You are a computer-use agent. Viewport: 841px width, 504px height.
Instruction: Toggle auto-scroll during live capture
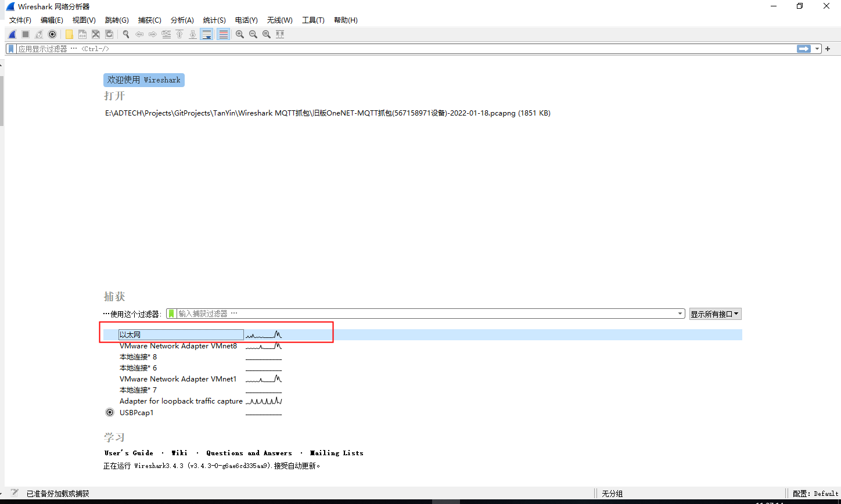click(206, 34)
